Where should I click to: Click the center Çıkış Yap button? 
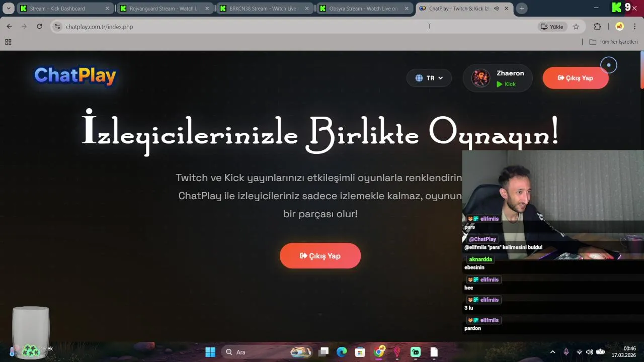pyautogui.click(x=320, y=256)
